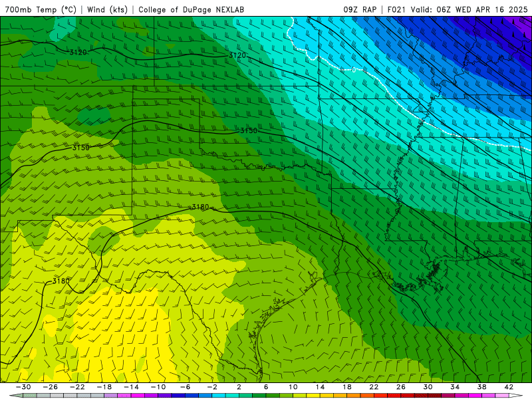
Task: Select "Valid: 06Z WED APR 16 2025" text
Action: tap(469, 9)
